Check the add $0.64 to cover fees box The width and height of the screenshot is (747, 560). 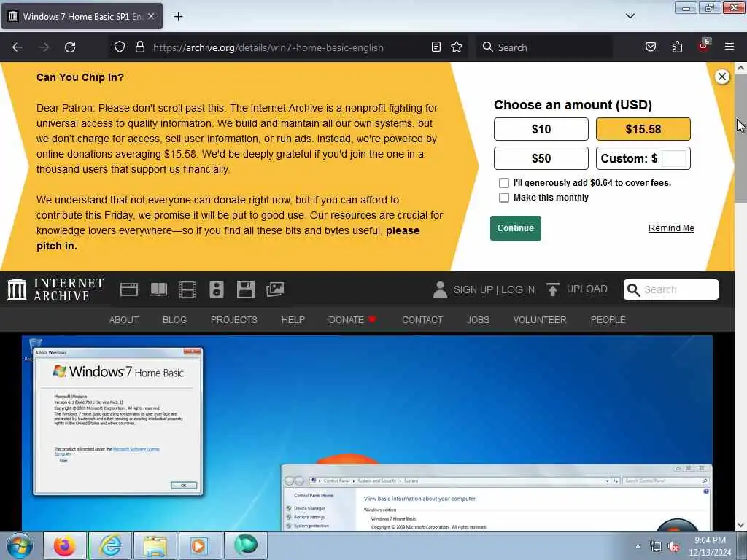(x=503, y=183)
